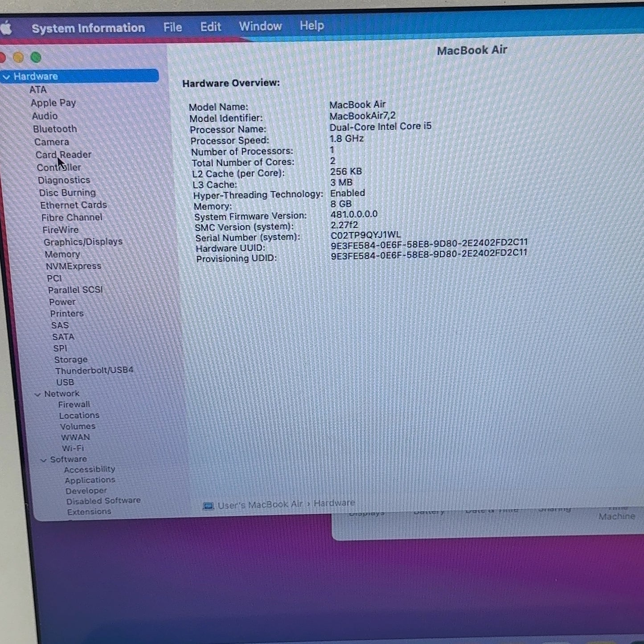Collapse the Network section chevron

[38, 394]
